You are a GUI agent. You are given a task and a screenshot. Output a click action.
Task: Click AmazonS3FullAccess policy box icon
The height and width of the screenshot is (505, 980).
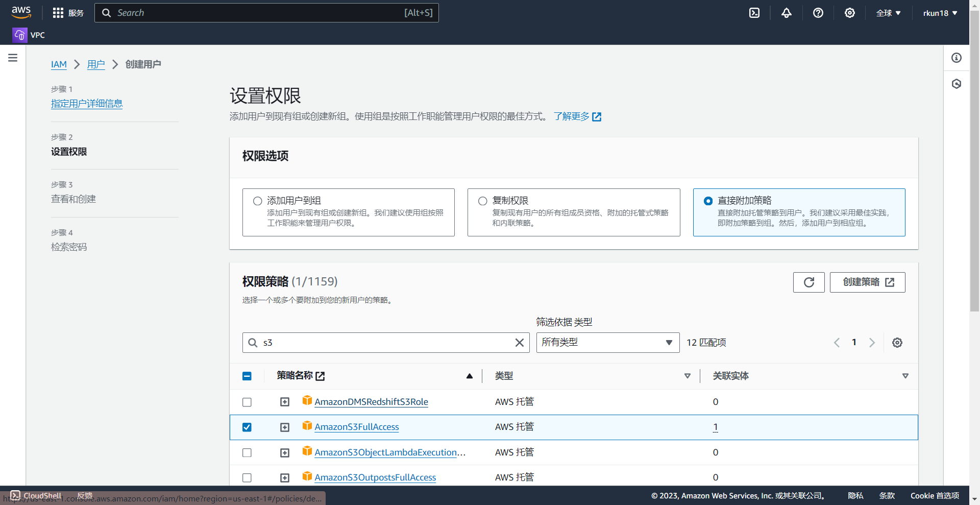(x=307, y=425)
